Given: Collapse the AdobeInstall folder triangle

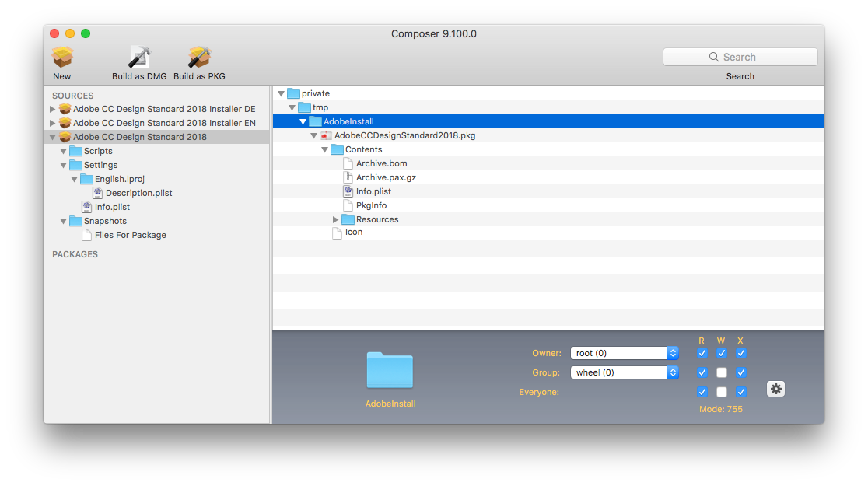Looking at the screenshot, I should (303, 121).
